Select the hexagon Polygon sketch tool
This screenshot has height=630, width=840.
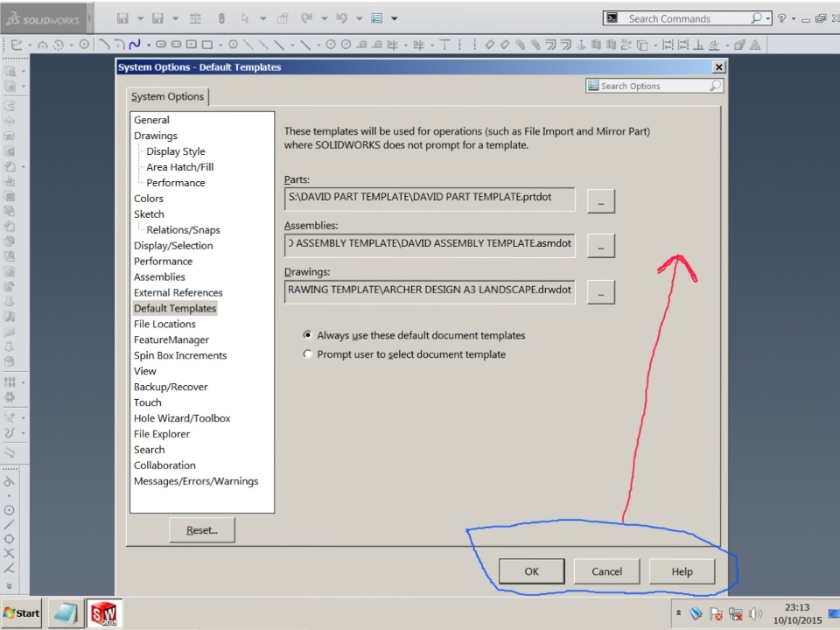233,45
